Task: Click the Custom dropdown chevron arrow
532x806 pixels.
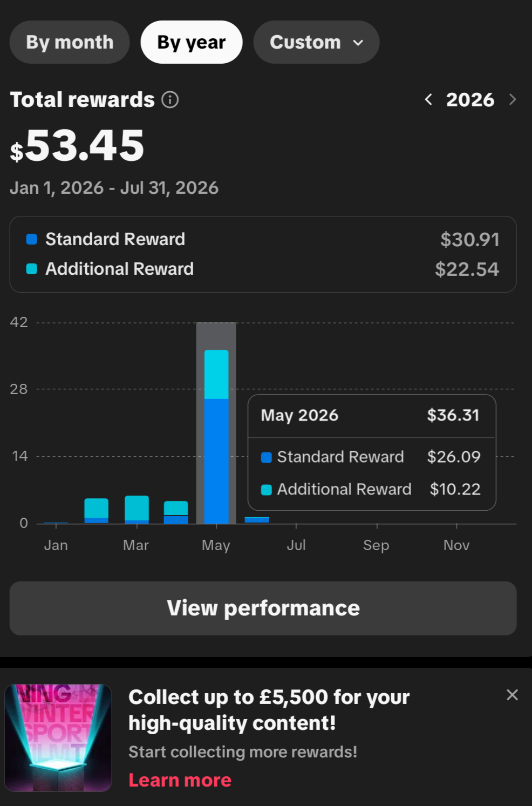Action: (358, 43)
